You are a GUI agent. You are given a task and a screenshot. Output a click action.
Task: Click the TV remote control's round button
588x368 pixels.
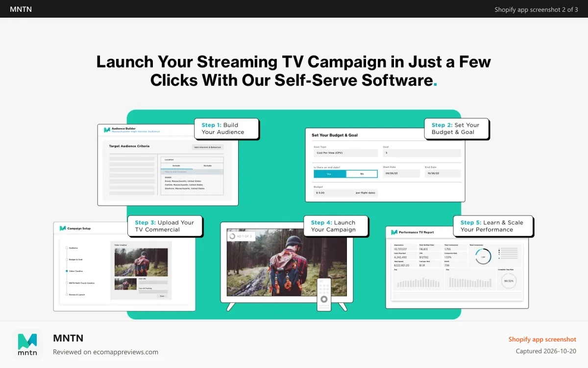(x=324, y=298)
